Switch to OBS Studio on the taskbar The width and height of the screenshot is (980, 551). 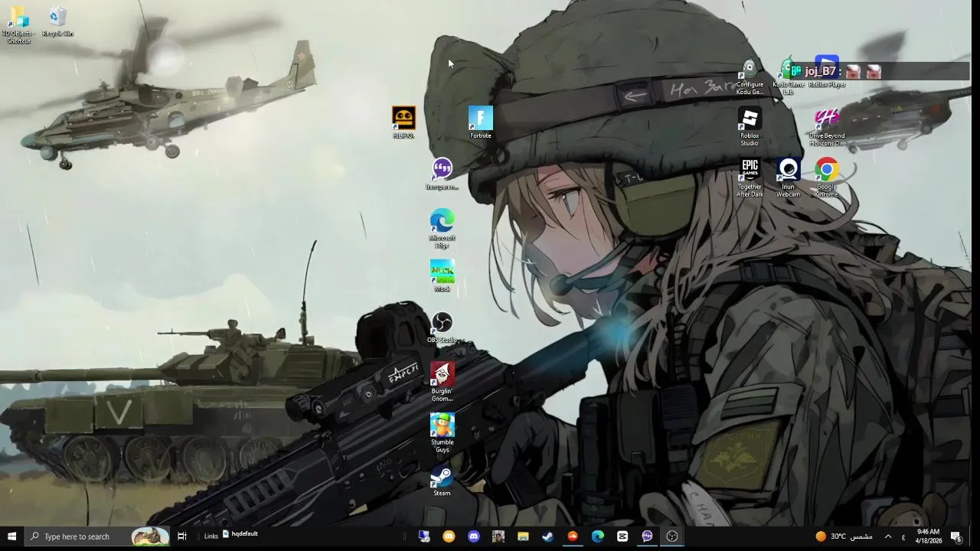pyautogui.click(x=672, y=536)
